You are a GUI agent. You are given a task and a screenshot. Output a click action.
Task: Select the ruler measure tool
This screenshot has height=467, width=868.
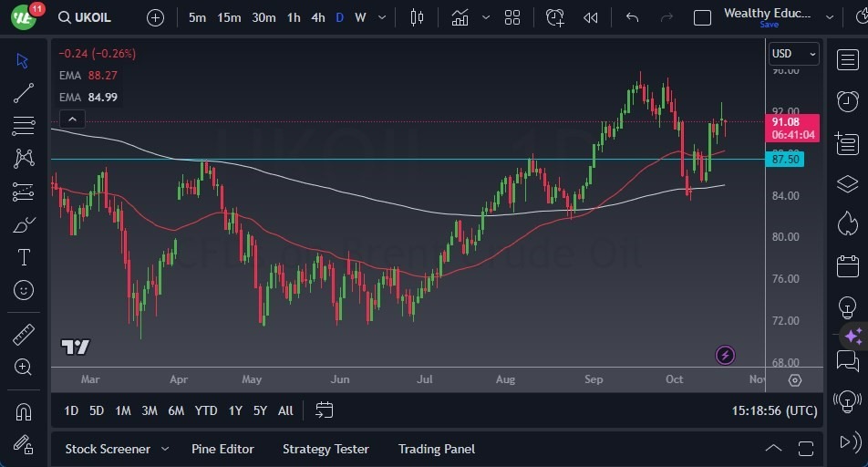pyautogui.click(x=24, y=335)
